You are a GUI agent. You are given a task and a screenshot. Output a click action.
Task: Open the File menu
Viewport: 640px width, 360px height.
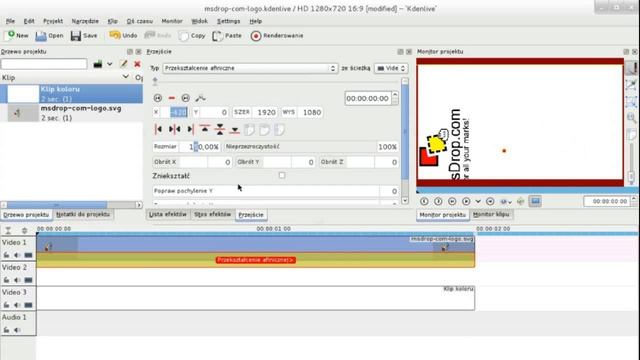point(10,21)
